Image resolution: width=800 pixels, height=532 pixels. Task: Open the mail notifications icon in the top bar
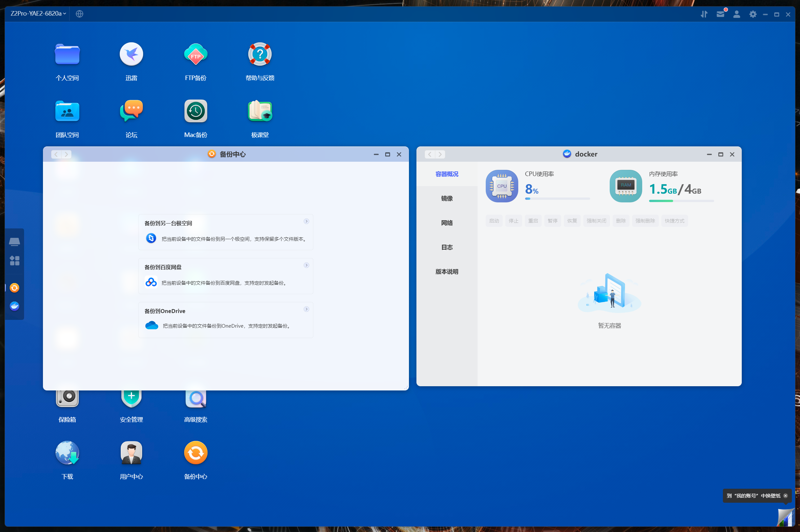[720, 14]
